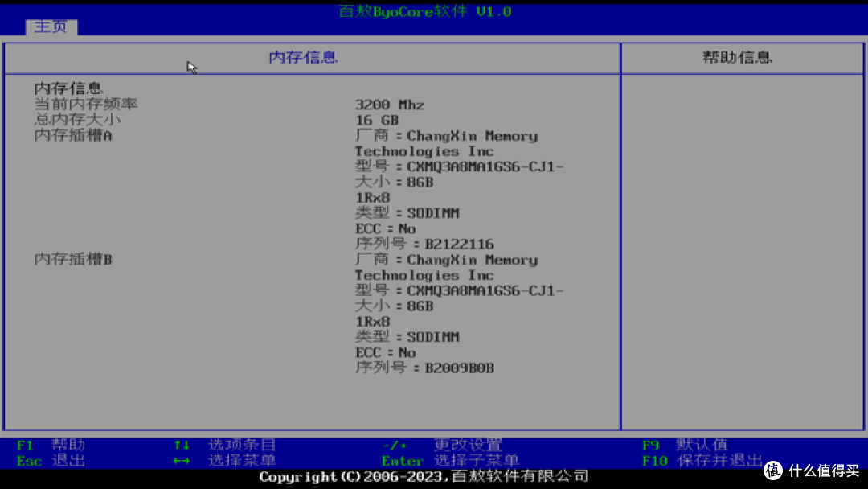Click the Copyright 2006-2023 百敖软件 footer text
Screen dimensions: 868x489
(x=424, y=476)
